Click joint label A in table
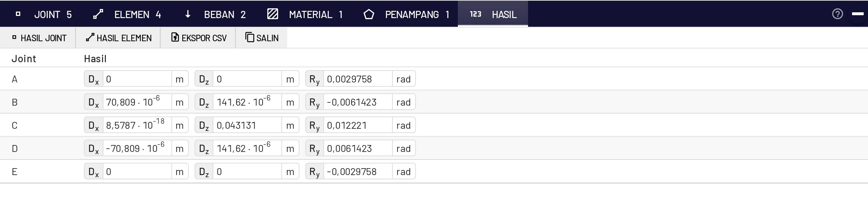The image size is (868, 217). click(x=14, y=79)
